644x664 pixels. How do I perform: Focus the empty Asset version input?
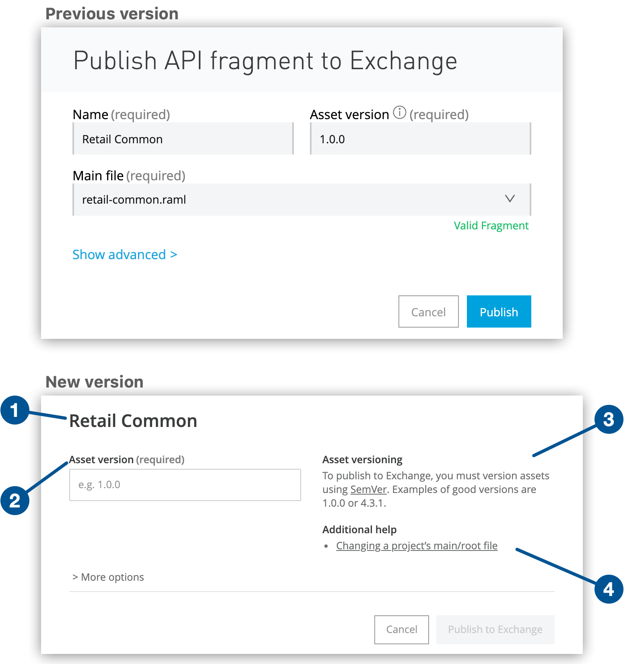pyautogui.click(x=184, y=485)
